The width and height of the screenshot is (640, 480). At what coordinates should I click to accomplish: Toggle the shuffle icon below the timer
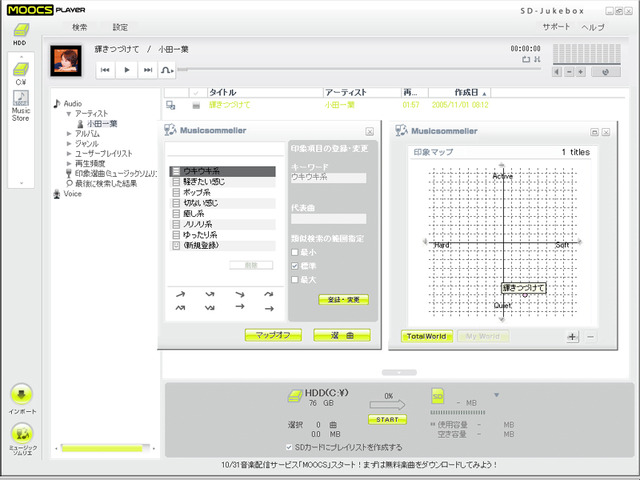(537, 60)
